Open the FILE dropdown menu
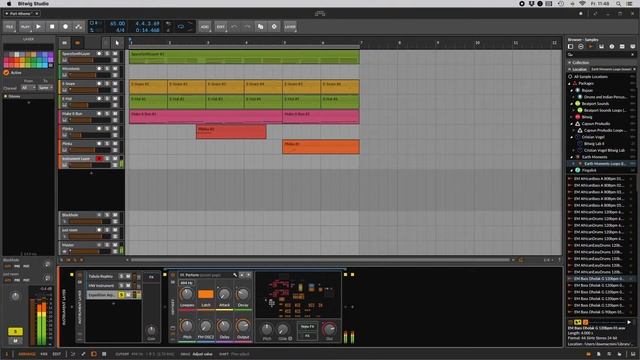The height and width of the screenshot is (360, 640). tap(9, 27)
